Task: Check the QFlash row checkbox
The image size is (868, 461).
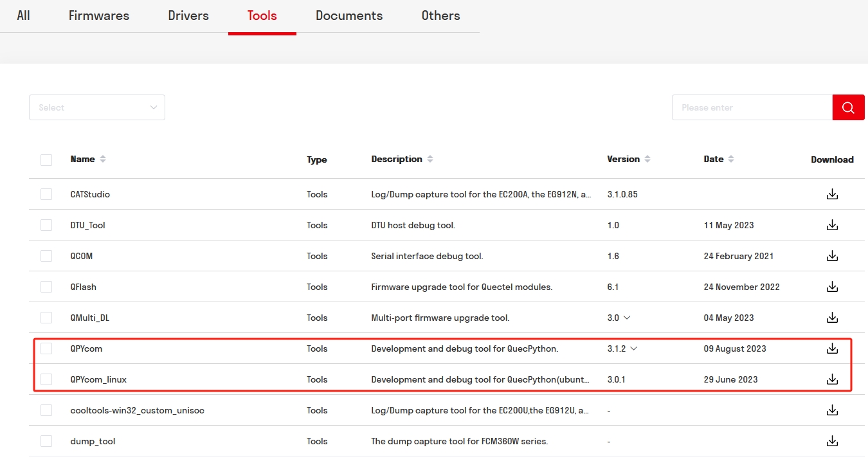Action: (x=46, y=287)
